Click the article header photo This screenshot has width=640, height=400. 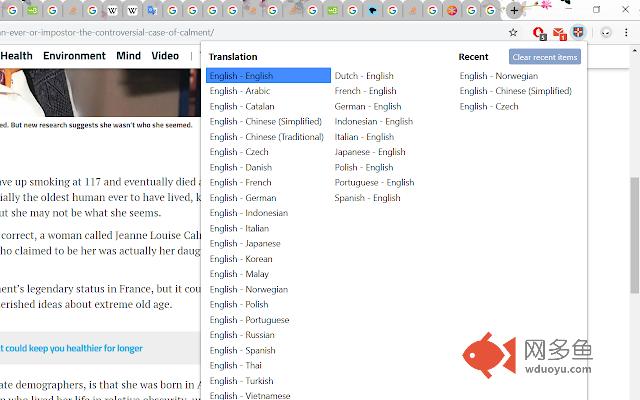pyautogui.click(x=100, y=93)
